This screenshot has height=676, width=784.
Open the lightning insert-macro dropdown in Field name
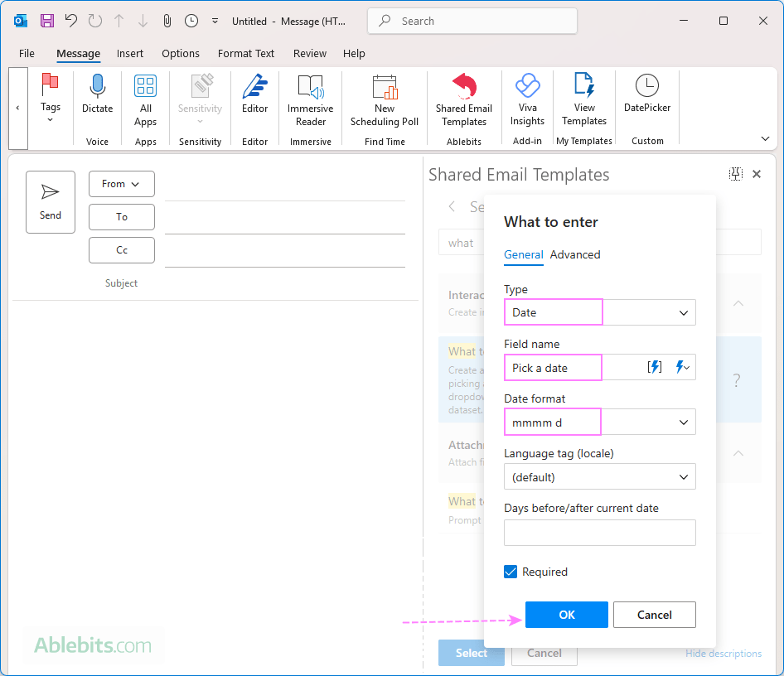pyautogui.click(x=683, y=367)
